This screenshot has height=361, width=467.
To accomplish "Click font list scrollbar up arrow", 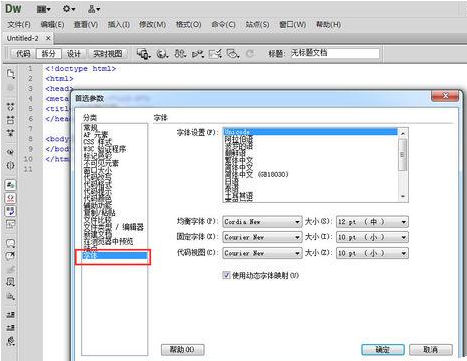I will pyautogui.click(x=403, y=133).
